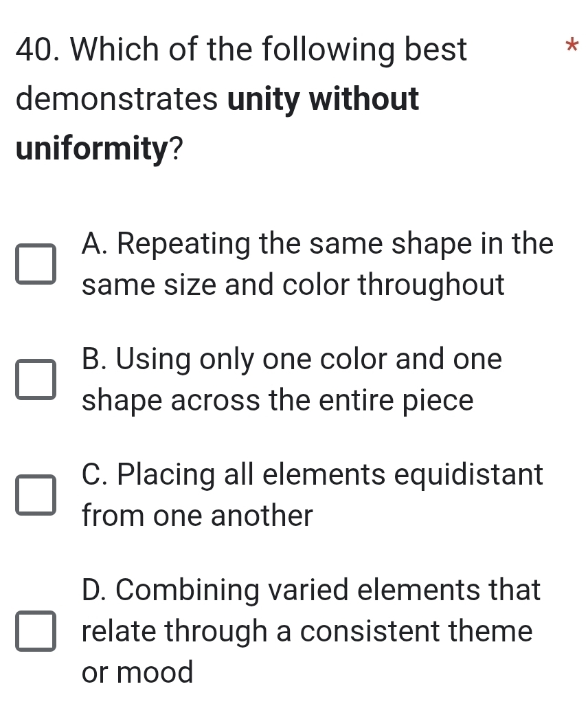Click the red required asterisk
Viewport: 588px width, 715px height.
pyautogui.click(x=572, y=46)
